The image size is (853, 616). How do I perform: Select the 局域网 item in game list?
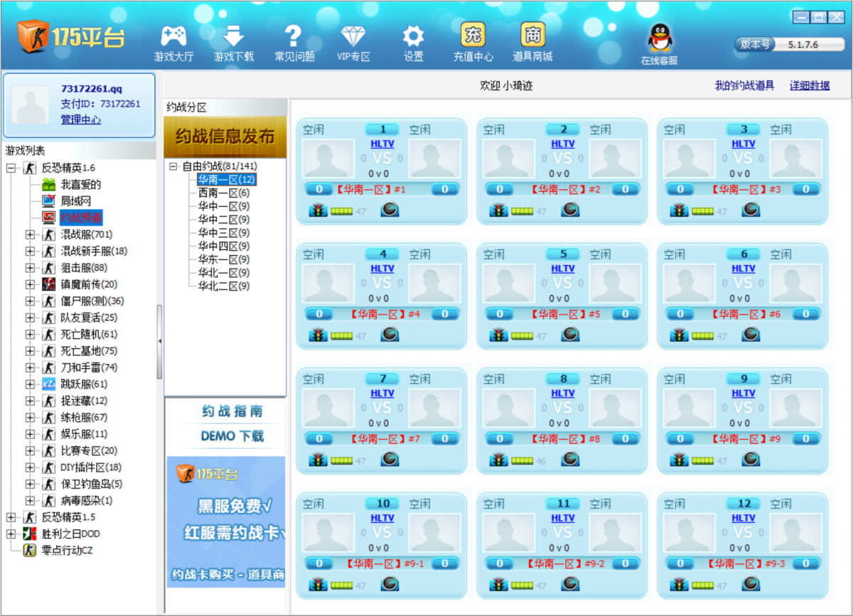[x=75, y=201]
